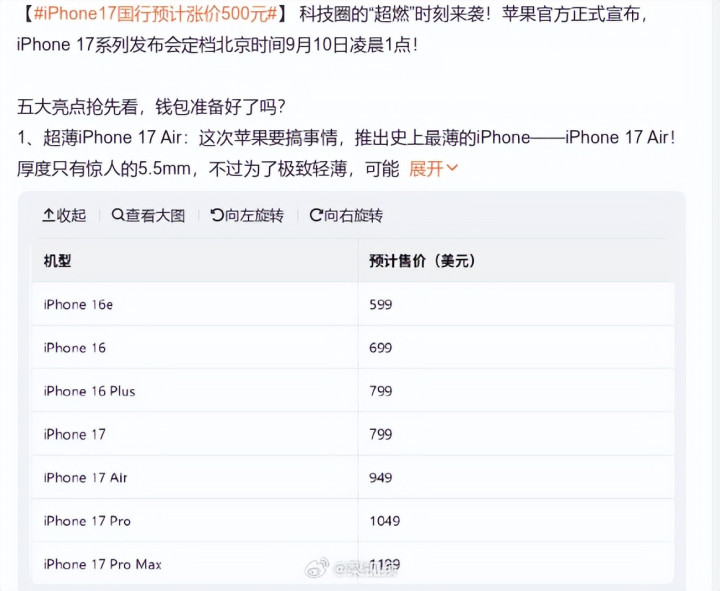Screen dimensions: 720x591
Task: Select the 机型 column header
Action: tap(57, 261)
